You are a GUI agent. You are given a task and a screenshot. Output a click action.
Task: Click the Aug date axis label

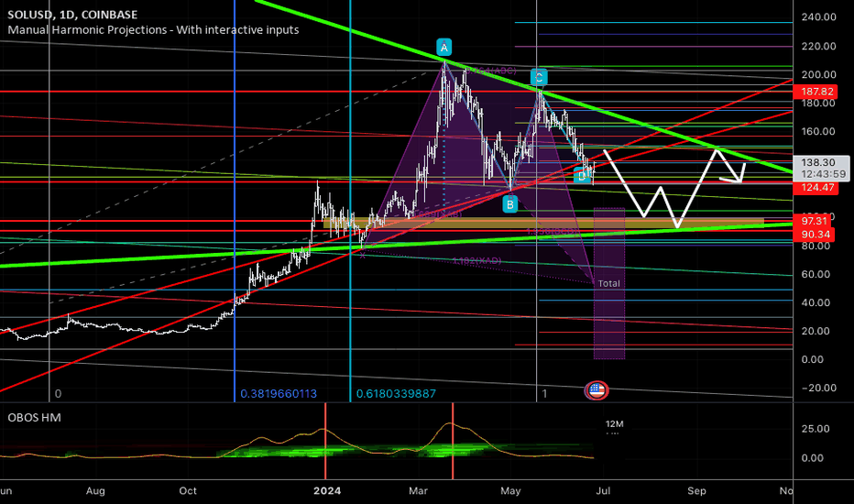95,491
